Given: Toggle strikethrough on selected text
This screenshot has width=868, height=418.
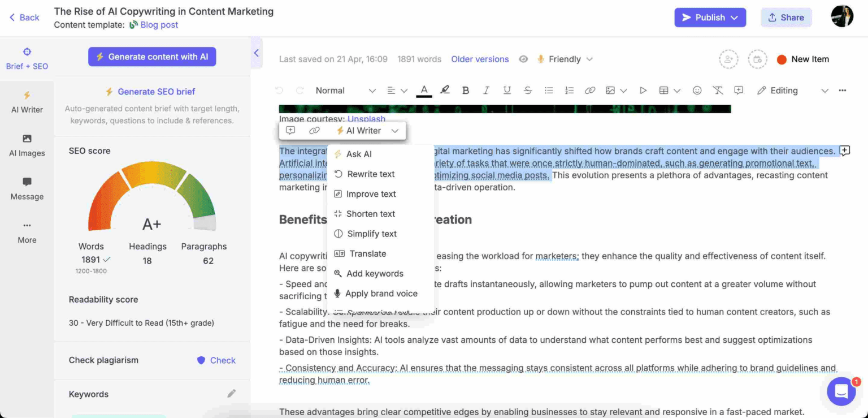Looking at the screenshot, I should (527, 90).
